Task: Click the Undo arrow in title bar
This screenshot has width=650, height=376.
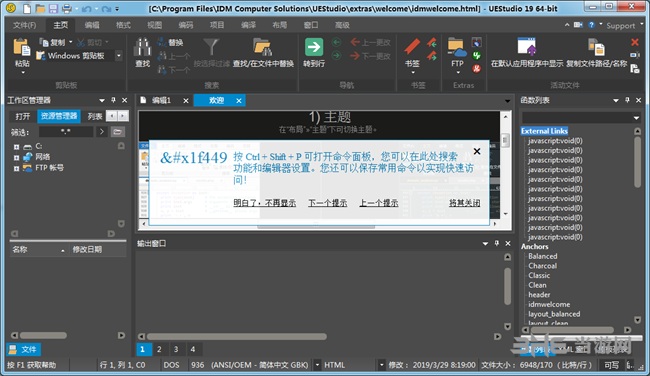Action: point(86,9)
